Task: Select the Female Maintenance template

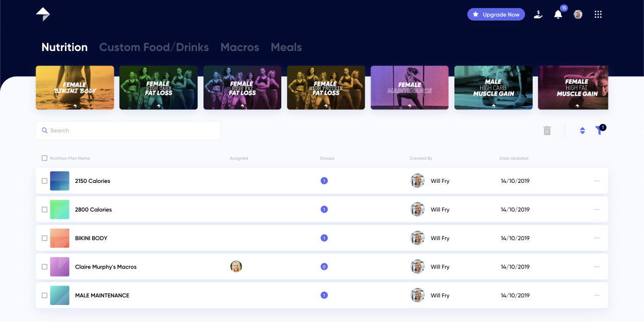Action: tap(410, 88)
